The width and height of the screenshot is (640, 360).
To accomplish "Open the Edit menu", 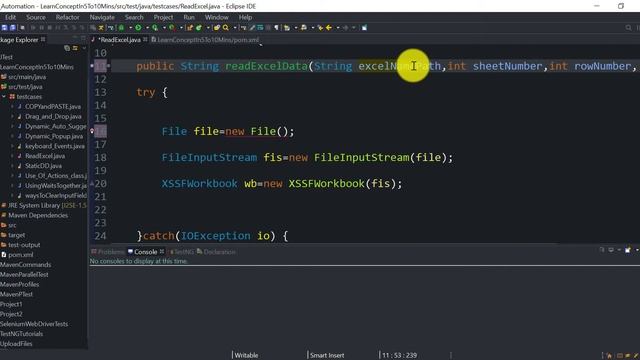I will click(10, 17).
